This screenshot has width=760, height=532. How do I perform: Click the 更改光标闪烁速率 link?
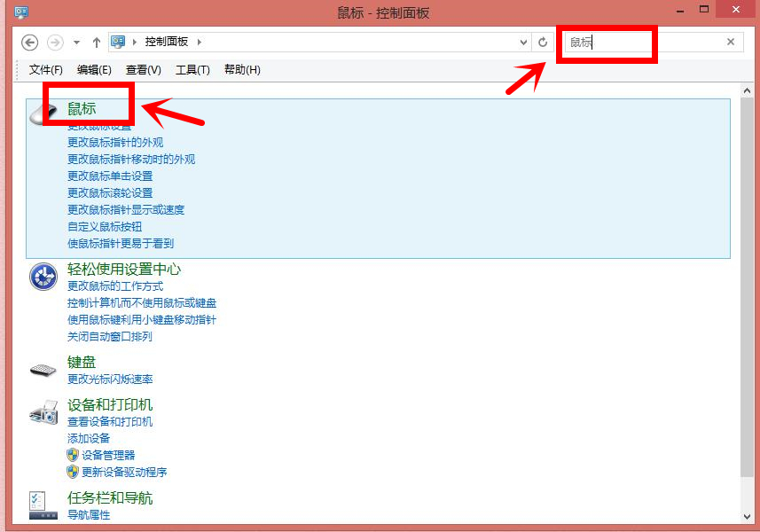[x=110, y=379]
